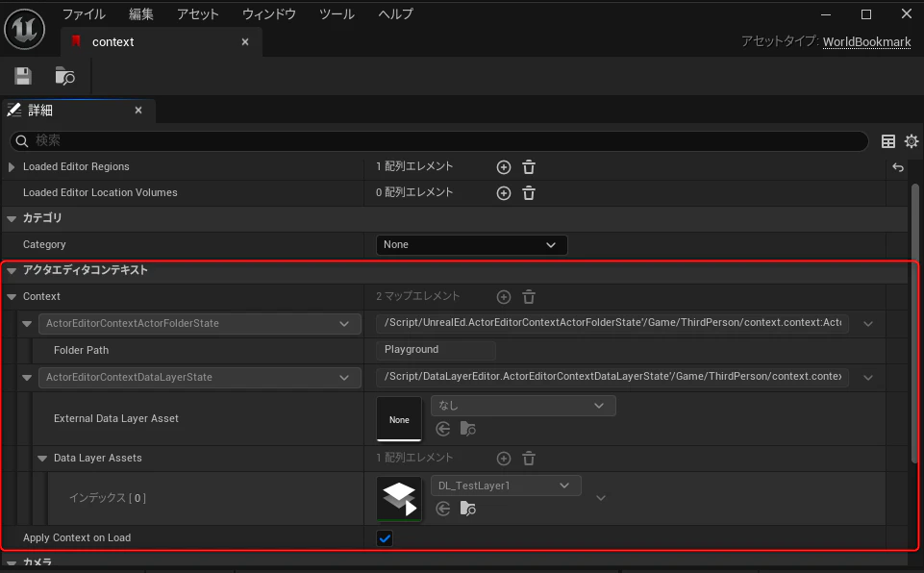This screenshot has height=573, width=924.
Task: Use selected asset for DL_TestLayer1 slot
Action: pos(443,509)
